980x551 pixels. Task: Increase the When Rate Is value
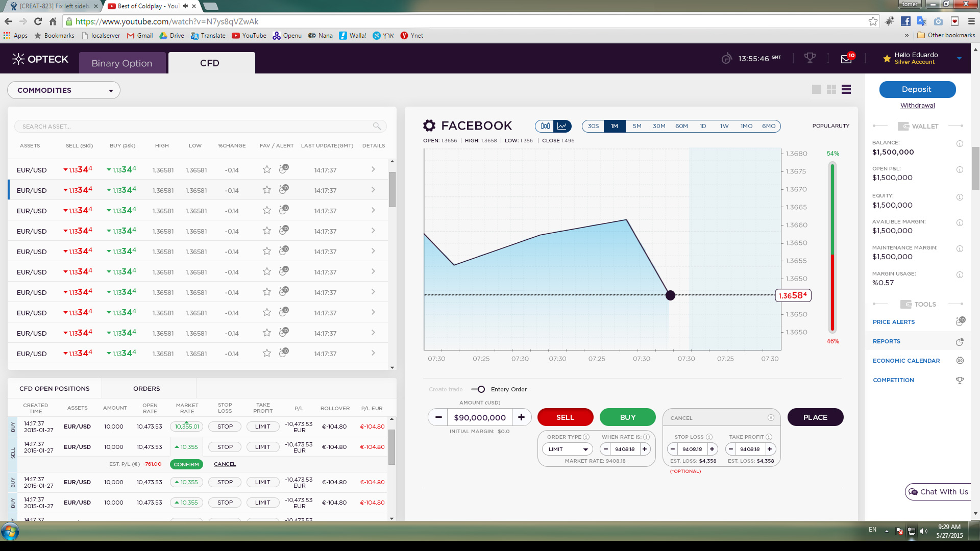(645, 449)
